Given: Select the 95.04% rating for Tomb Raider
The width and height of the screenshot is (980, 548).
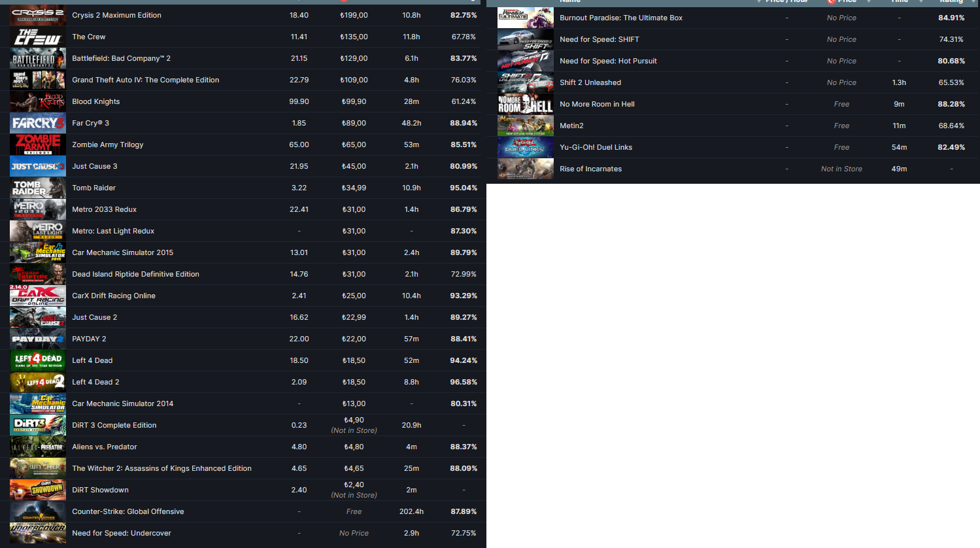Looking at the screenshot, I should click(x=464, y=188).
